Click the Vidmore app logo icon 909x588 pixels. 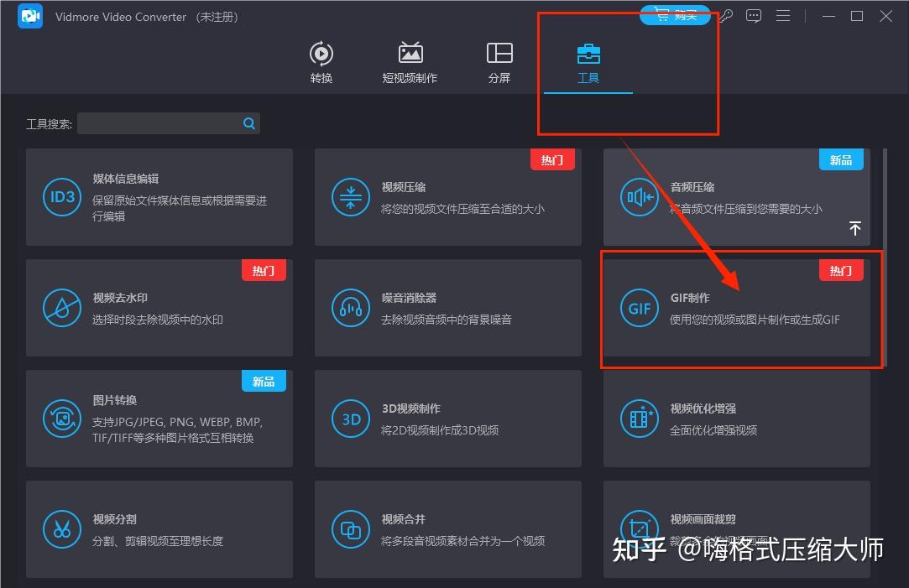[30, 16]
